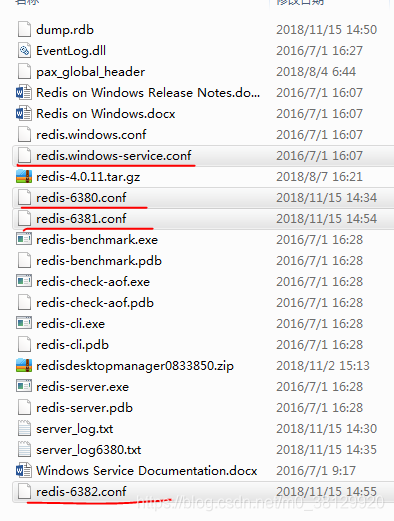
Task: Select file name redis.windows-service.conf
Action: (114, 156)
